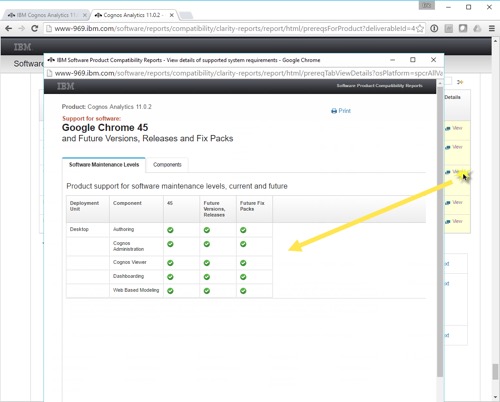The width and height of the screenshot is (500, 402).
Task: Click Authoring's green check under 45
Action: (170, 230)
